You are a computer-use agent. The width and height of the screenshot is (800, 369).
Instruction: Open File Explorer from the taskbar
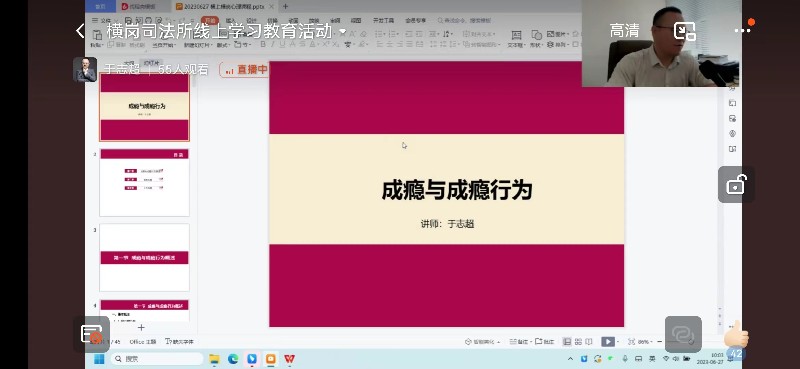coord(214,359)
